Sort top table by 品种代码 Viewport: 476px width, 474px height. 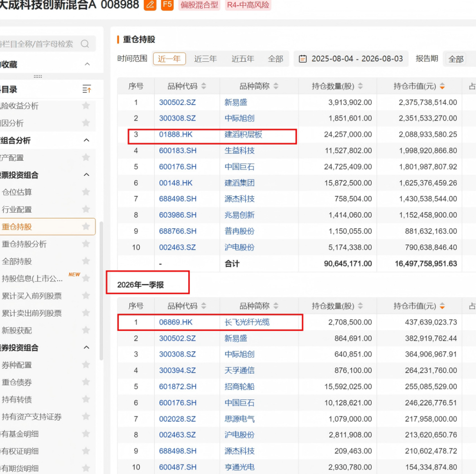[x=204, y=86]
